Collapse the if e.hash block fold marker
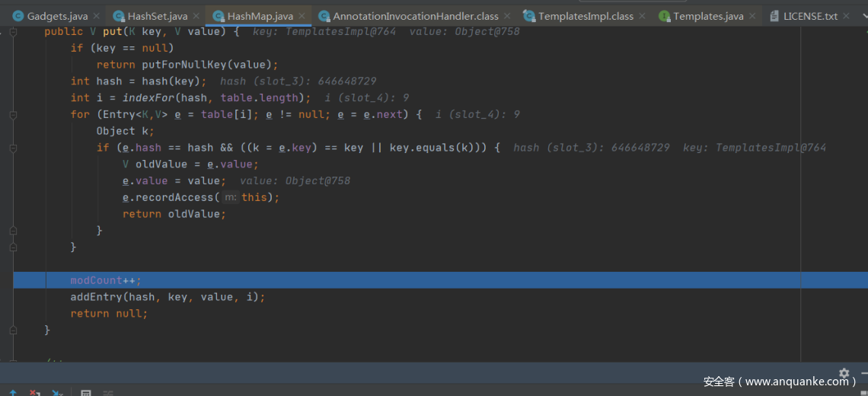868x396 pixels. click(14, 148)
